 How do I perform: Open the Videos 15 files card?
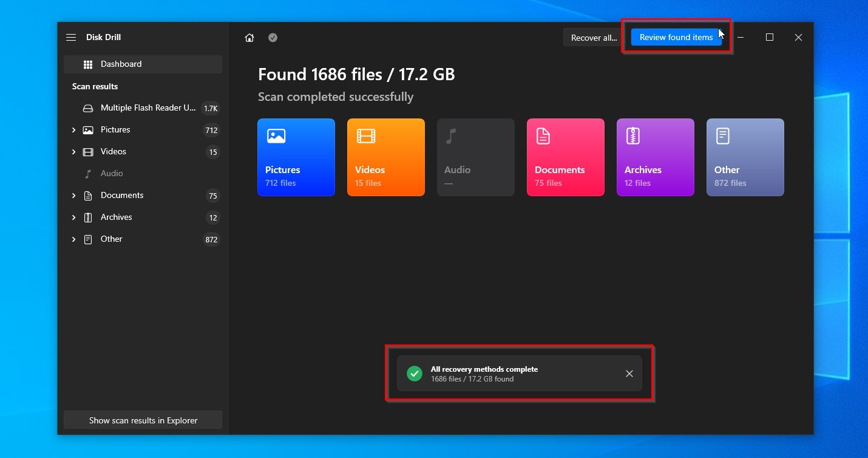pyautogui.click(x=386, y=157)
